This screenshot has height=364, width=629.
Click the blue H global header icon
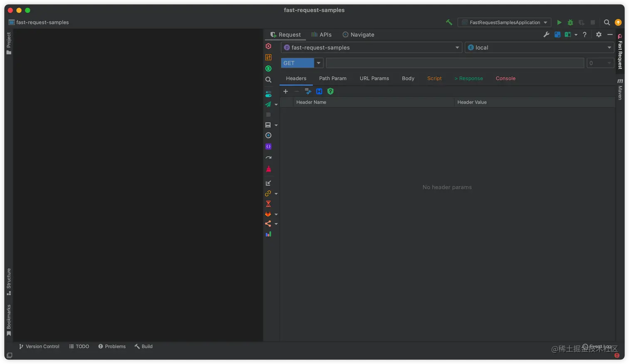pyautogui.click(x=319, y=91)
